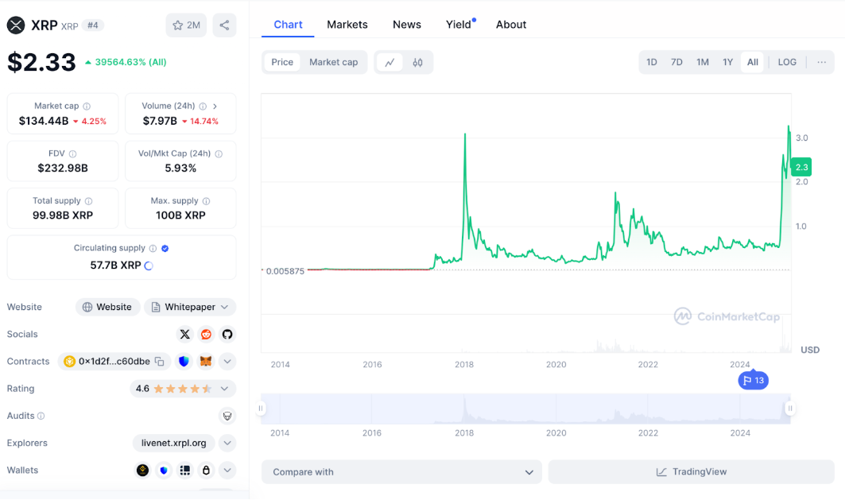
Task: Open the GitHub social link icon
Action: (227, 335)
